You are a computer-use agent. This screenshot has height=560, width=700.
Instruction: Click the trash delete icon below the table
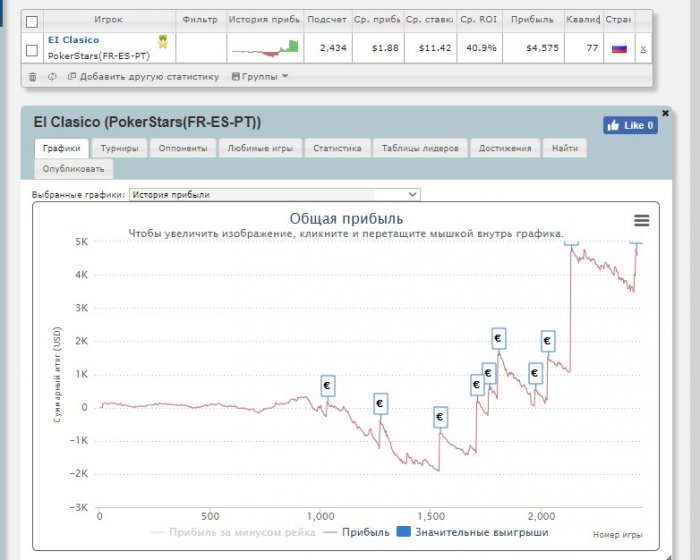click(33, 77)
